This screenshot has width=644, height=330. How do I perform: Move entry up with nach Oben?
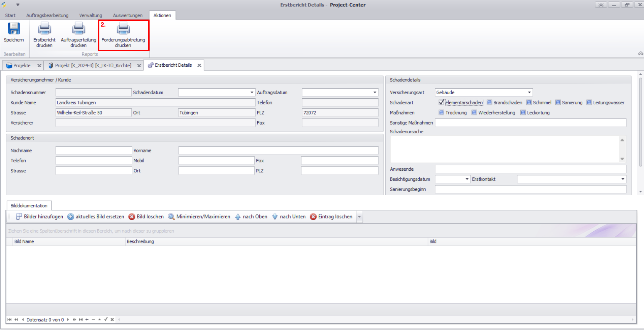pyautogui.click(x=251, y=217)
